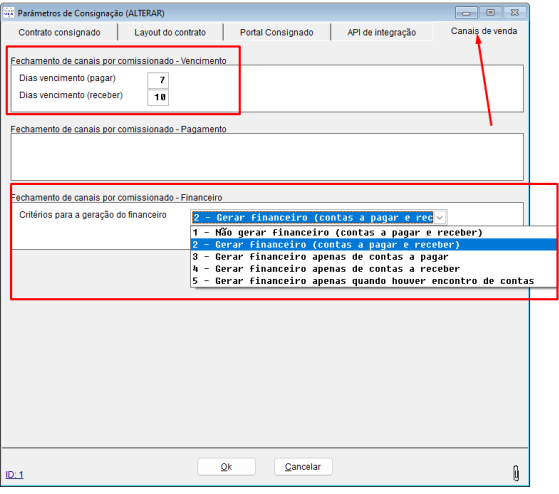
Task: Click the paperclip attachment icon
Action: pyautogui.click(x=516, y=473)
